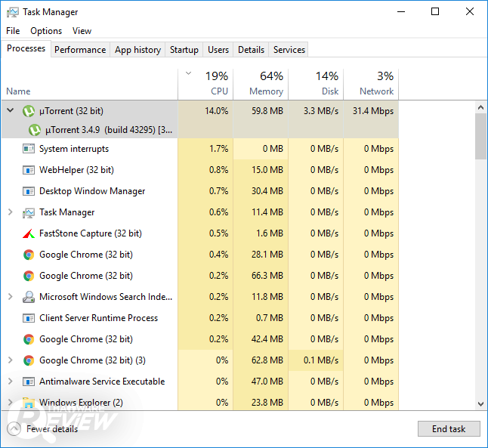Click the 66.3 MB memory value
The image size is (488, 448).
[x=267, y=276]
